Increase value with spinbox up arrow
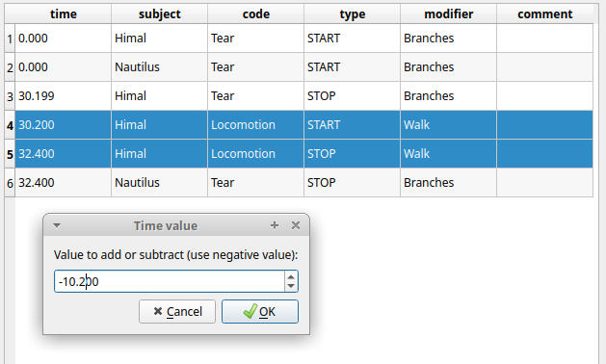 pyautogui.click(x=291, y=276)
